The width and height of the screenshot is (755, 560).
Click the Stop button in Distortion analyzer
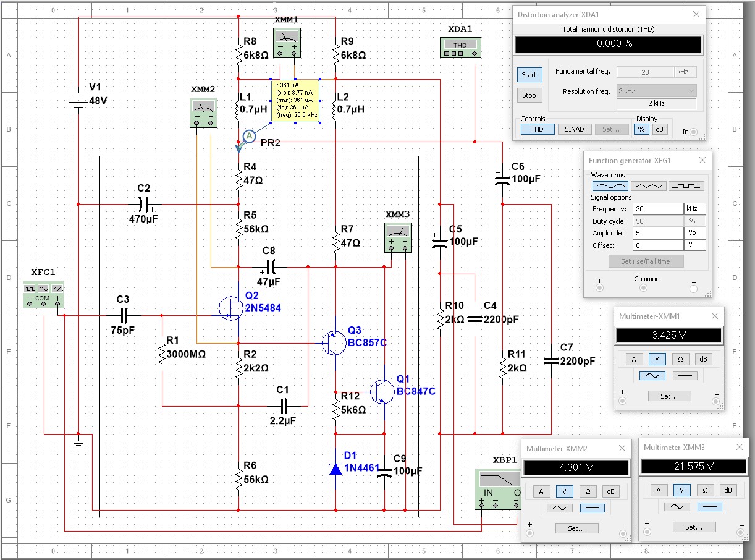pos(529,95)
